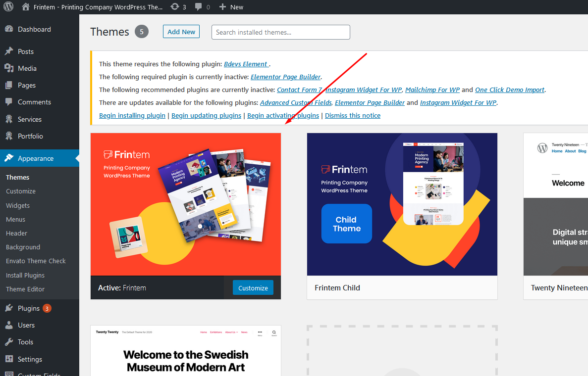
Task: Open Dashboard via its gauge icon
Action: pyautogui.click(x=9, y=29)
